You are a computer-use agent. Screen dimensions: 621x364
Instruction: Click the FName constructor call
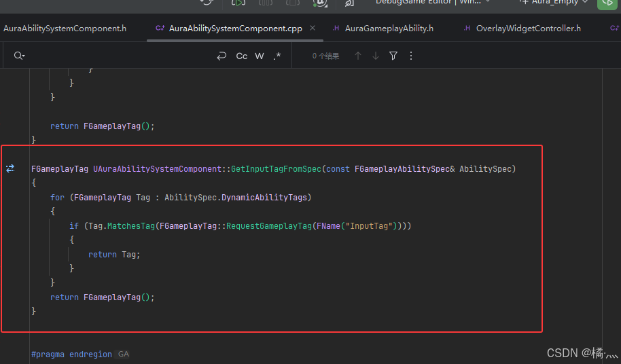point(328,226)
